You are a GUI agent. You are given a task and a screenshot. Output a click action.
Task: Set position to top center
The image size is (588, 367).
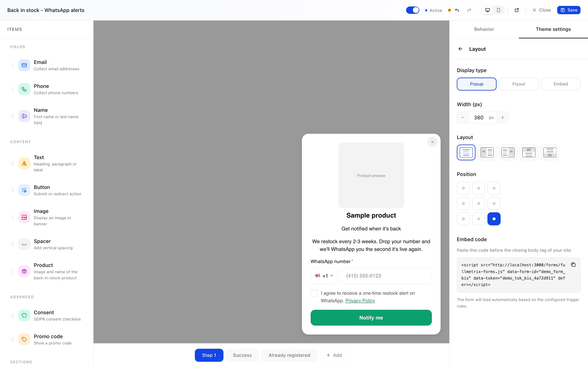[x=479, y=188]
